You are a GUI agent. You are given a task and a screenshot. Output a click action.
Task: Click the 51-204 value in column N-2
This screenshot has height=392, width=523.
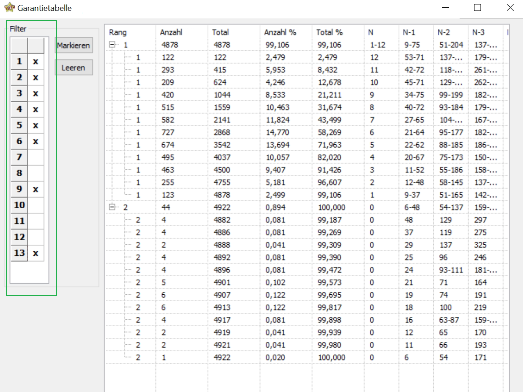(x=451, y=45)
